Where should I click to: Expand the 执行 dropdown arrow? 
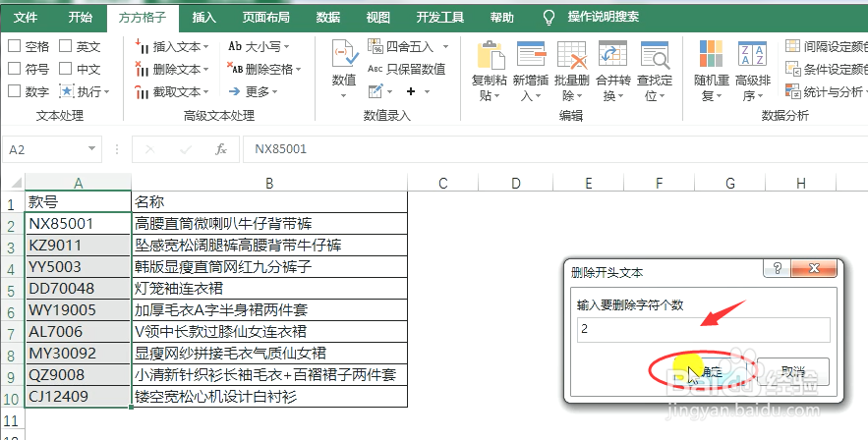point(107,93)
